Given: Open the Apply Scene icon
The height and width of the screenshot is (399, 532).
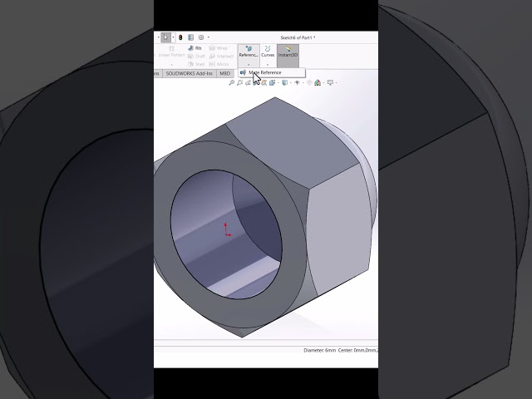Looking at the screenshot, I should (x=318, y=82).
